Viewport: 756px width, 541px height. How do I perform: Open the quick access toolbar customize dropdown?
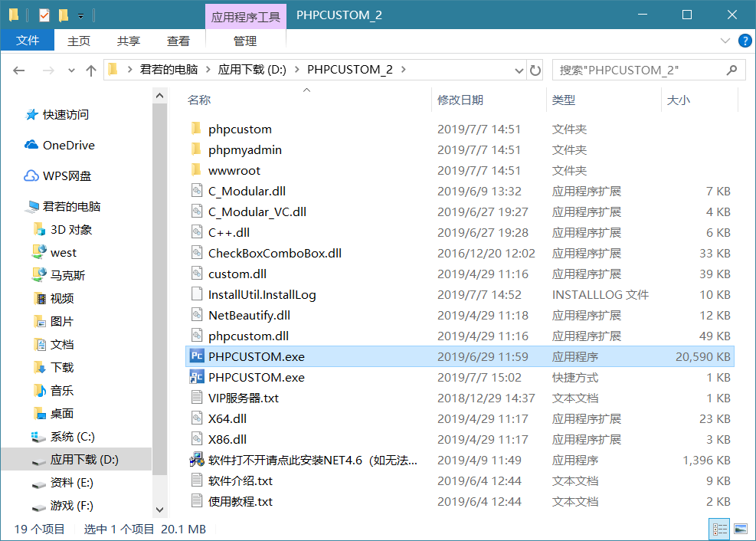coord(80,16)
